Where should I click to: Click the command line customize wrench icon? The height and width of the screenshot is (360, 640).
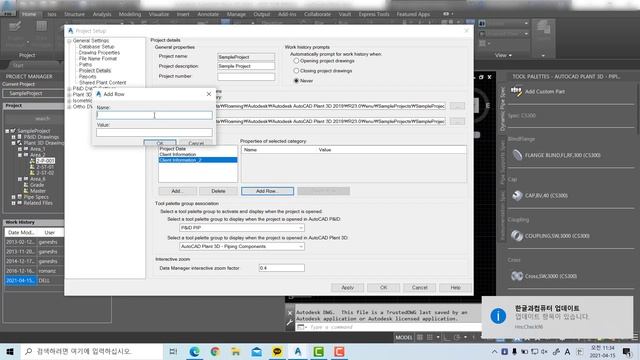pyautogui.click(x=290, y=322)
